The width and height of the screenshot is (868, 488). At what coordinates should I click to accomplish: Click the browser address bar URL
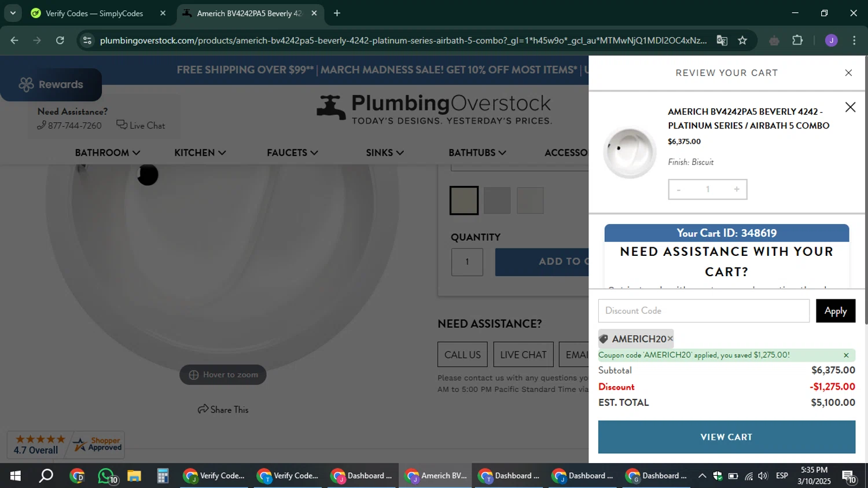[403, 41]
